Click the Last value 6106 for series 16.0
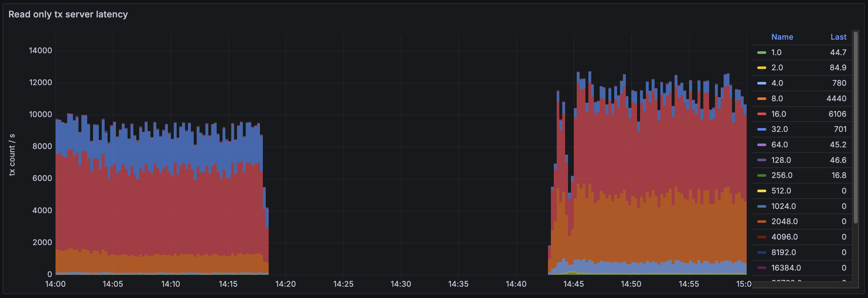 tap(837, 114)
